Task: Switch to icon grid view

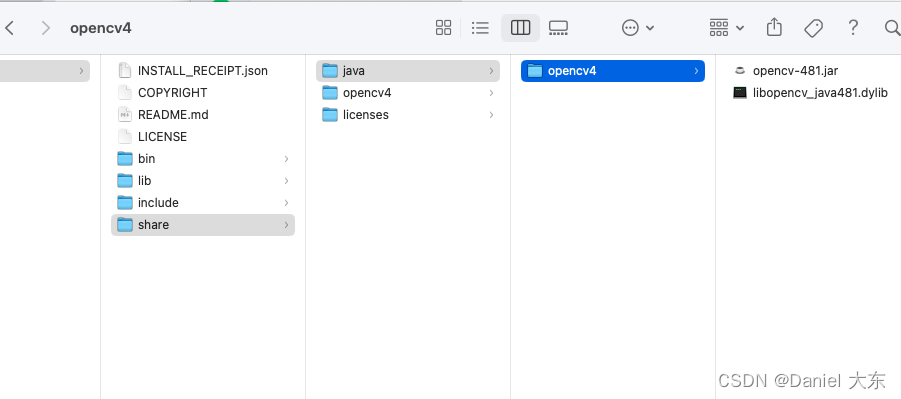Action: click(x=443, y=28)
